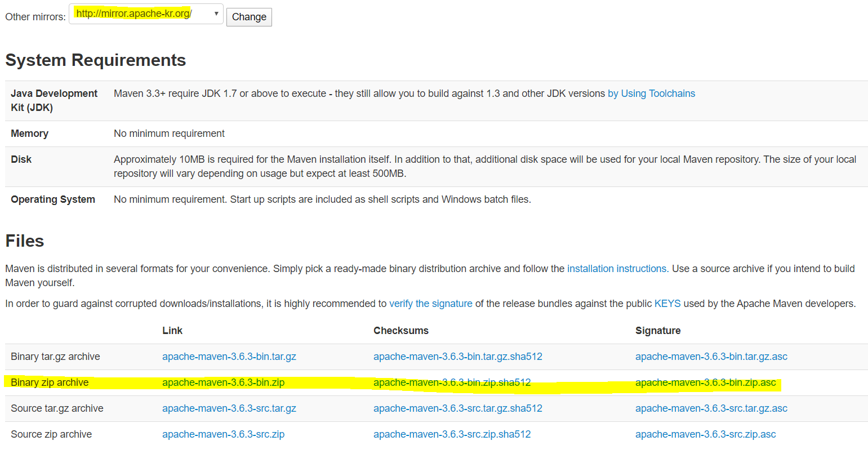Select the Java Development Kit (JDK) label
868x454 pixels.
(54, 100)
